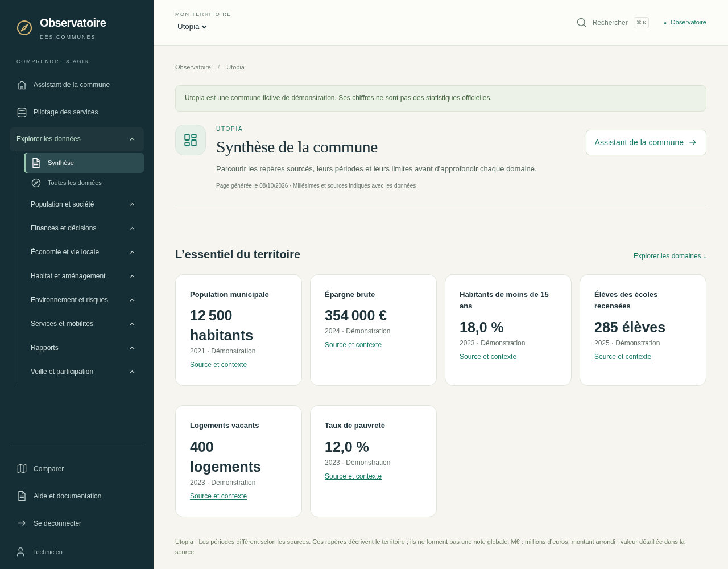Collapse the Explorer les données section

[x=77, y=139]
